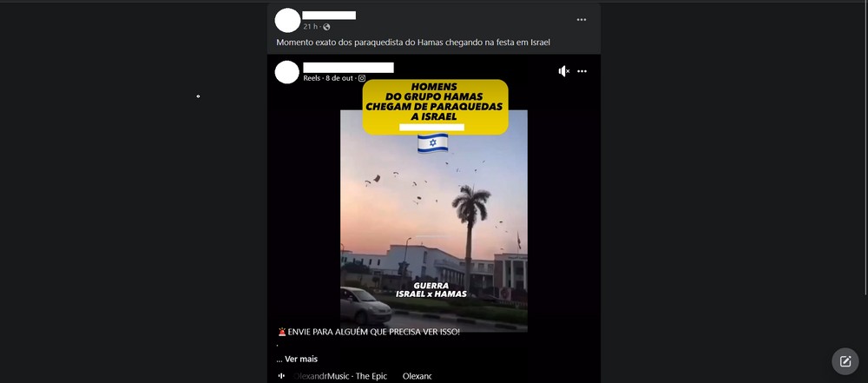Open the shared post's three-dot options menu

(582, 19)
